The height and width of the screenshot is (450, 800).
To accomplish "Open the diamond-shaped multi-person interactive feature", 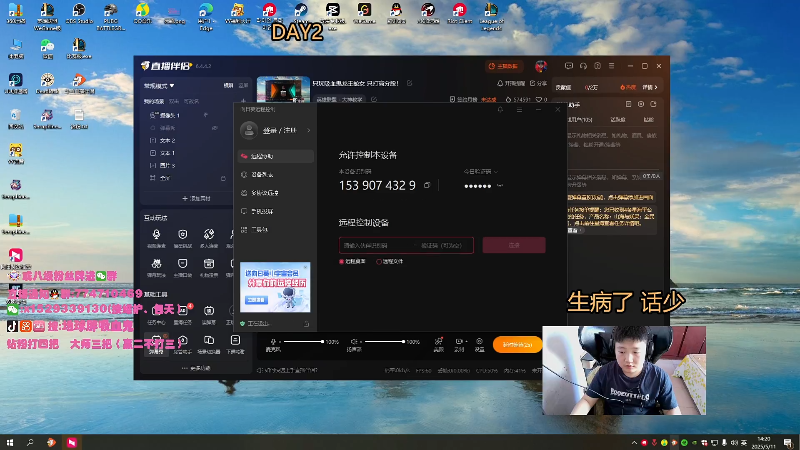I will click(x=209, y=238).
